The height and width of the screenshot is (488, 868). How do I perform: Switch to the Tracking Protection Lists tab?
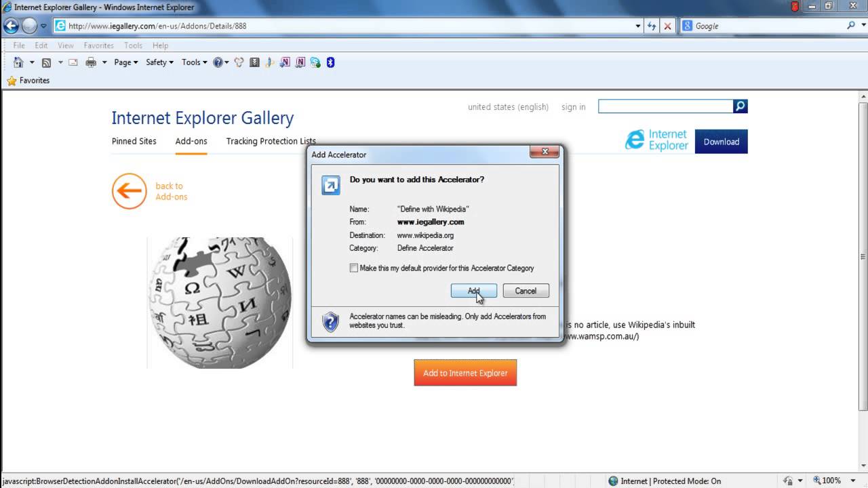pos(271,141)
